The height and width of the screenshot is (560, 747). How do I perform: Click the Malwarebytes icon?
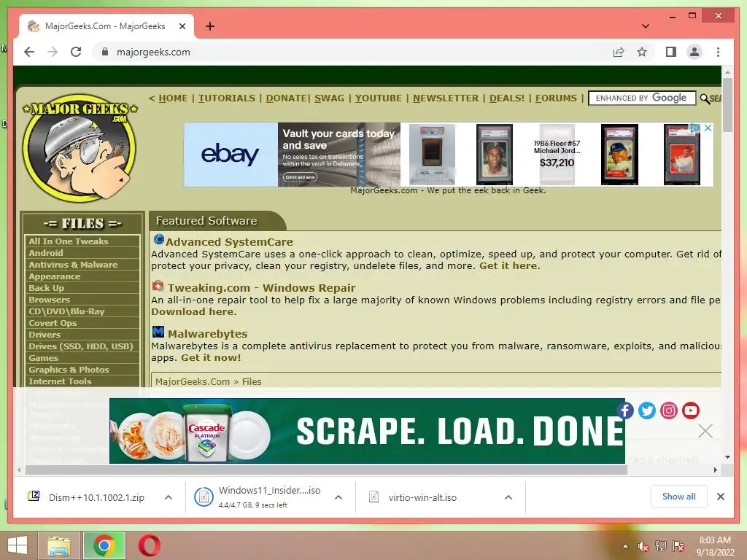[x=158, y=332]
